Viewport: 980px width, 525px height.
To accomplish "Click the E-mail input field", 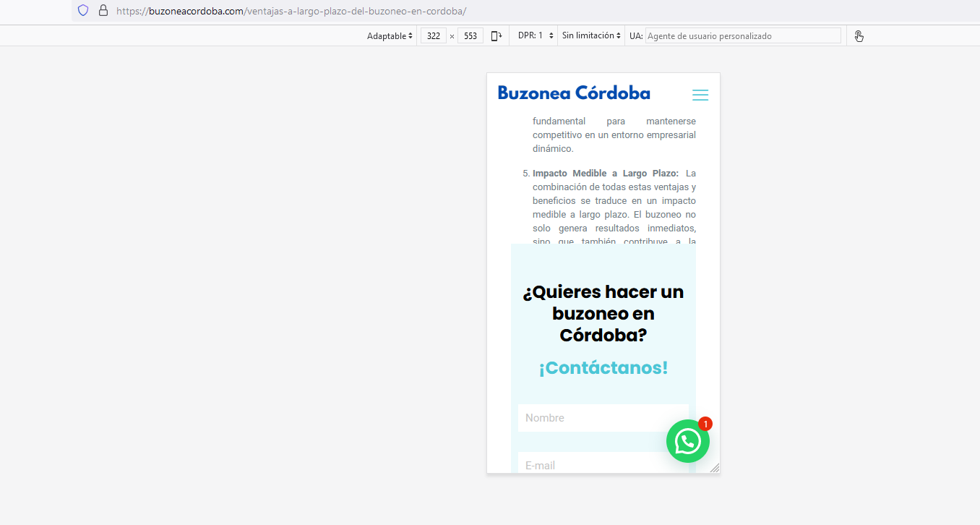I will 603,463.
